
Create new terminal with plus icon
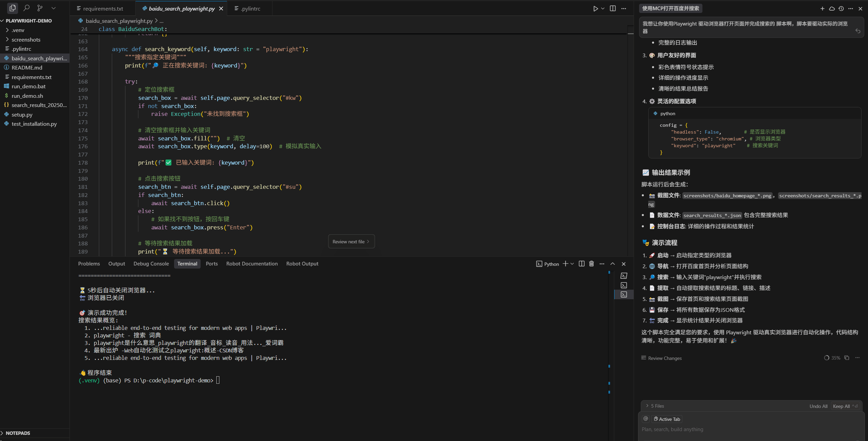coord(565,264)
